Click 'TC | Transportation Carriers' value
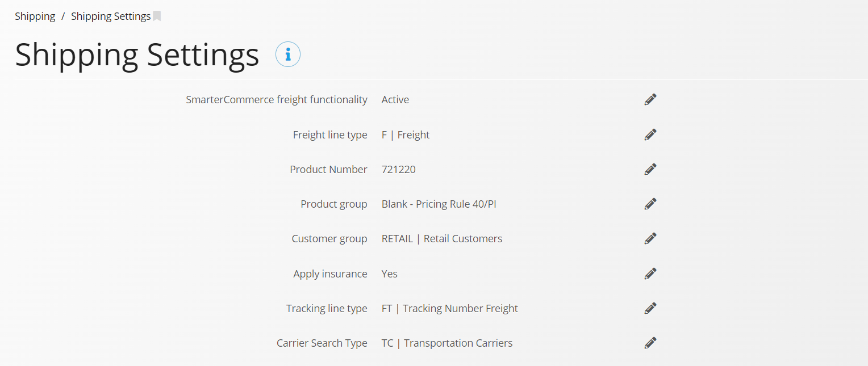Screen dimensions: 868x366 pos(447,343)
